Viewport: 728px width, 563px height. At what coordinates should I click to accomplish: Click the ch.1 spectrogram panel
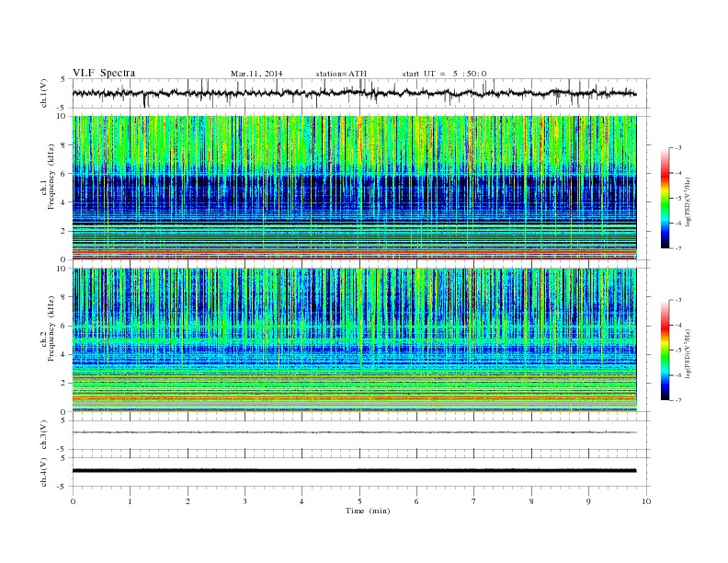click(x=354, y=188)
